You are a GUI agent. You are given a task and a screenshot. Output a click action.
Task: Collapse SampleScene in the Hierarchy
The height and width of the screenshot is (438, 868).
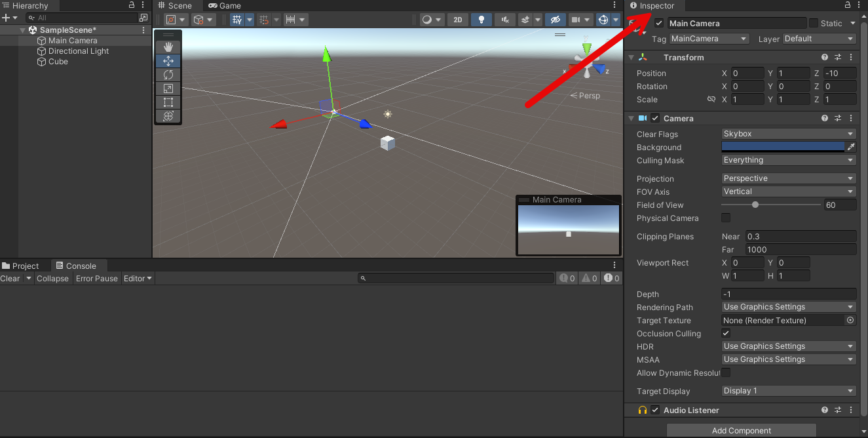[x=23, y=30]
